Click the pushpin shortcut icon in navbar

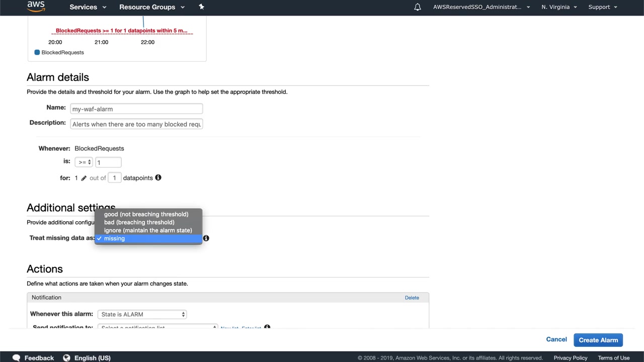201,7
